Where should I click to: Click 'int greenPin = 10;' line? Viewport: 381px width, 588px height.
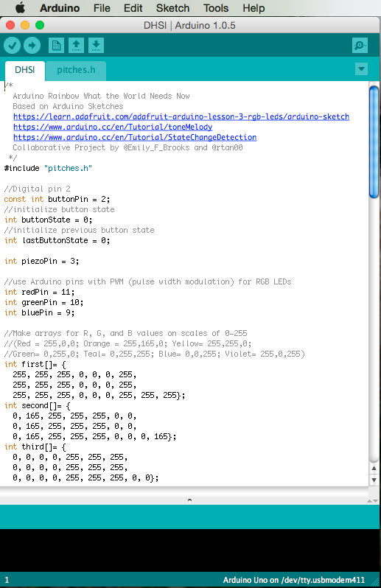44,302
